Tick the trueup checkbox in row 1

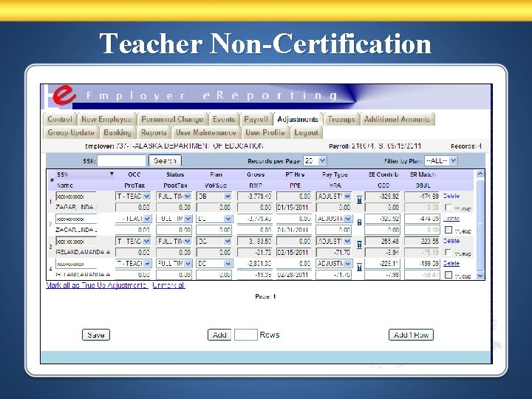click(x=449, y=208)
